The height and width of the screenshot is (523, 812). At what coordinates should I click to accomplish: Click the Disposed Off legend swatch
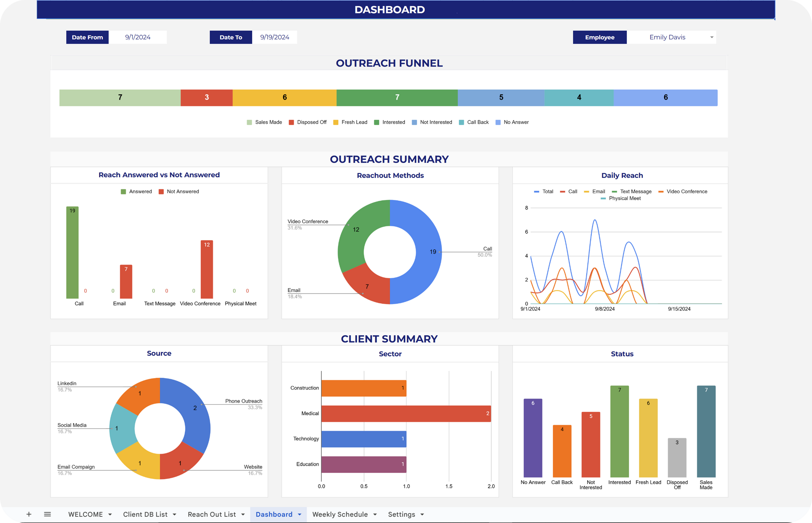point(291,122)
